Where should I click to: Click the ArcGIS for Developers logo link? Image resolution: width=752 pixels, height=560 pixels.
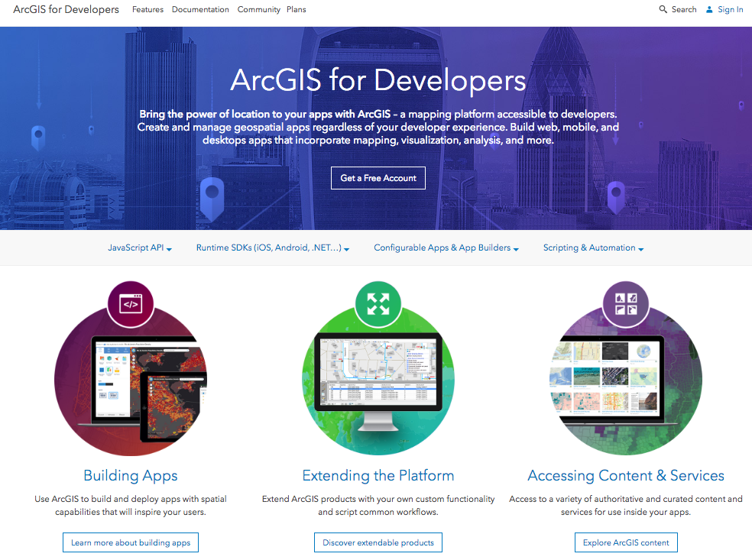point(66,10)
